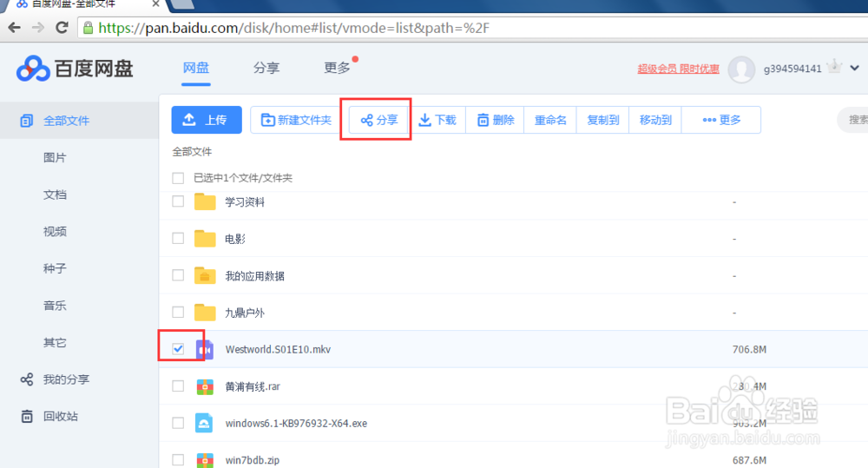
Task: Click the 全部文件 breadcrumb
Action: [192, 152]
